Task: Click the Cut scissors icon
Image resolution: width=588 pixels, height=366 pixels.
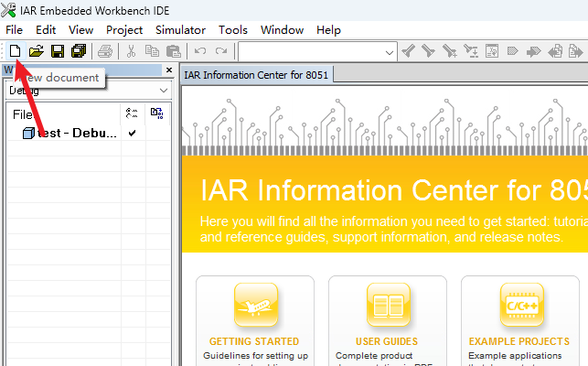Action: coord(131,51)
